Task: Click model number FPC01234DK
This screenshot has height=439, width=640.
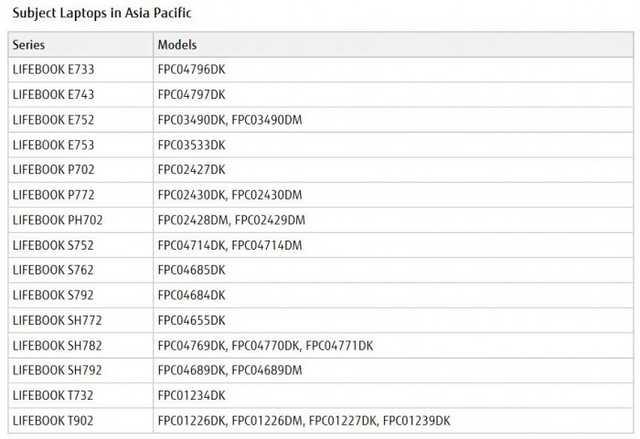Action: point(191,395)
